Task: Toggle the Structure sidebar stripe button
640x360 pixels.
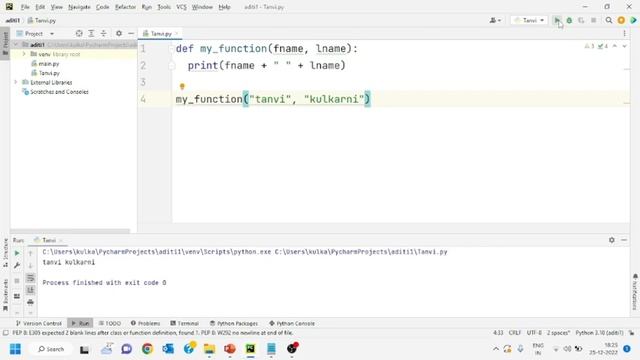Action: (5, 253)
